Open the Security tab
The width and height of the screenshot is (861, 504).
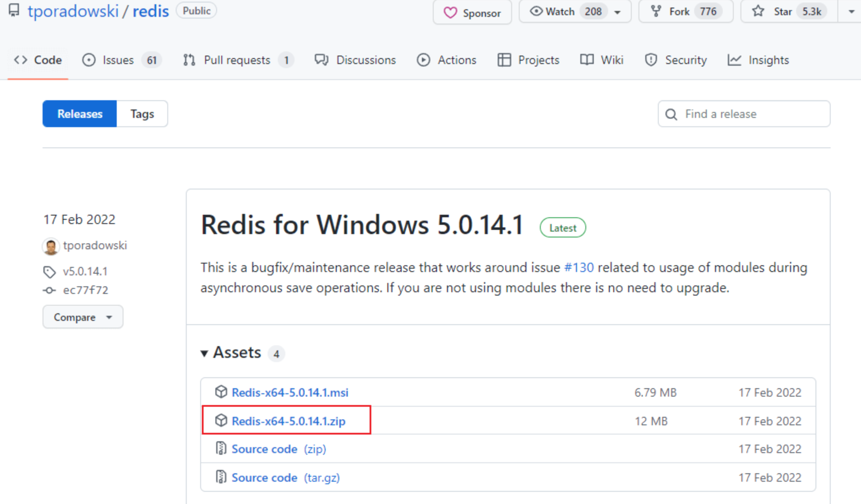pos(676,60)
